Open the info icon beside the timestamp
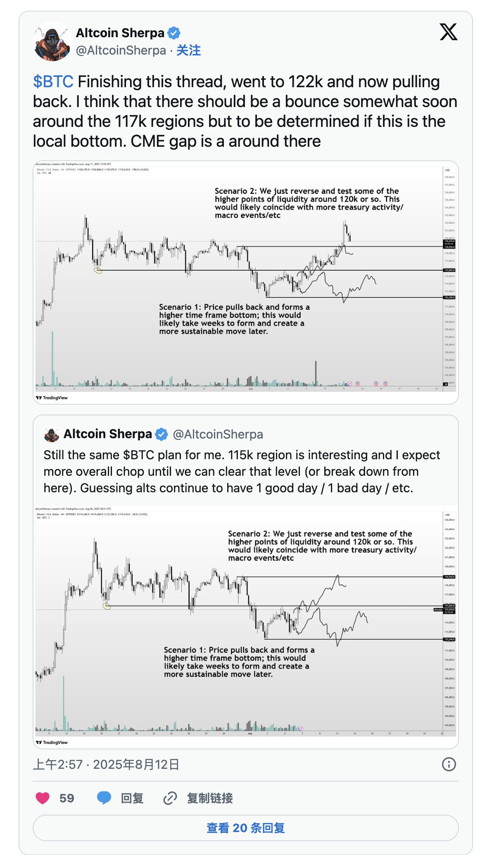 (449, 764)
